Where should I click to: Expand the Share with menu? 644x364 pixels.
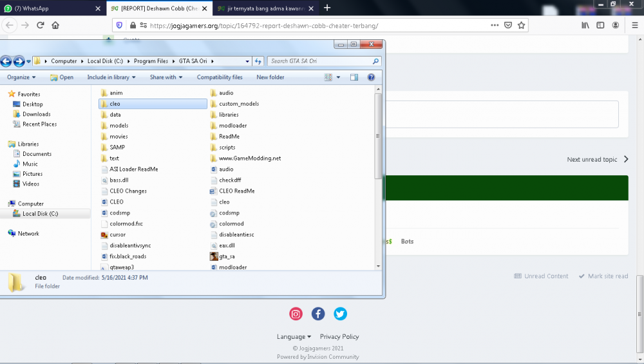[x=166, y=77]
